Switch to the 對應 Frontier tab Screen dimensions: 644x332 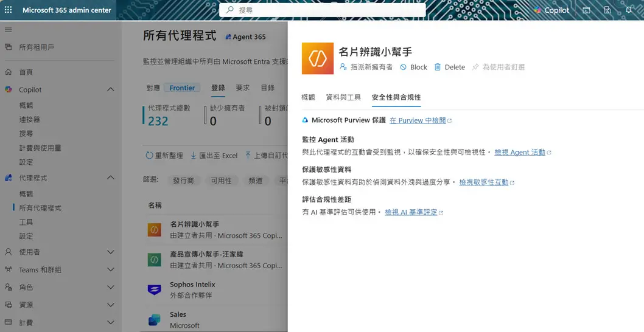click(x=173, y=88)
